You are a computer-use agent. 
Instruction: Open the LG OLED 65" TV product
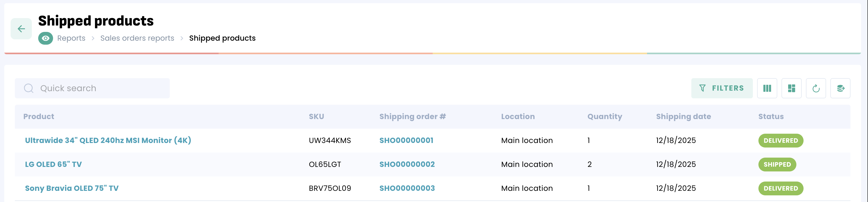(x=53, y=165)
